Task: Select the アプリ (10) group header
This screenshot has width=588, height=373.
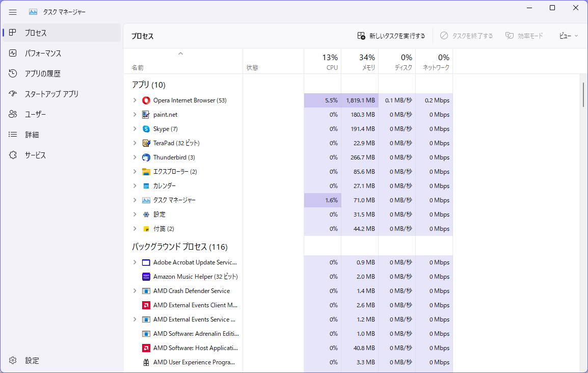Action: [148, 85]
